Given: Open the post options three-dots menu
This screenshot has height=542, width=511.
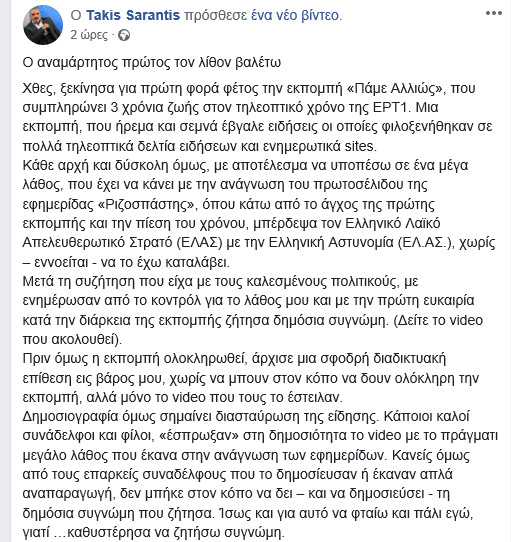Looking at the screenshot, I should point(493,13).
